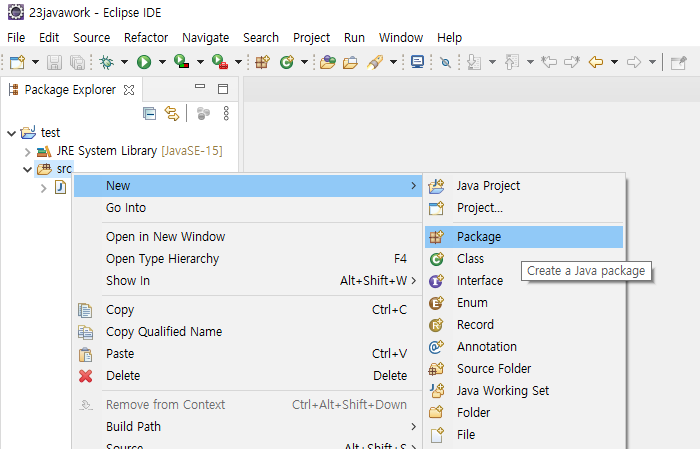Click the New wizard toolbar icon
700x449 pixels.
click(17, 62)
